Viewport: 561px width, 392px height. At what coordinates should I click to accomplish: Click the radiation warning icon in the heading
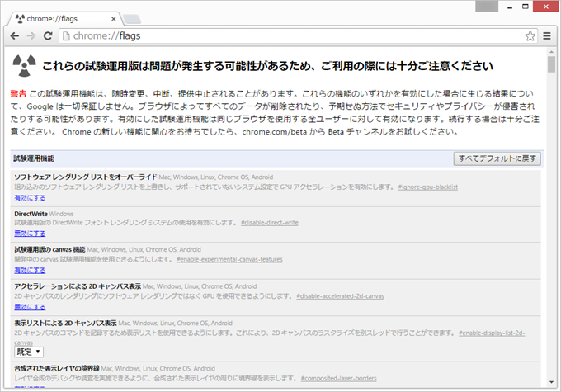click(x=24, y=65)
